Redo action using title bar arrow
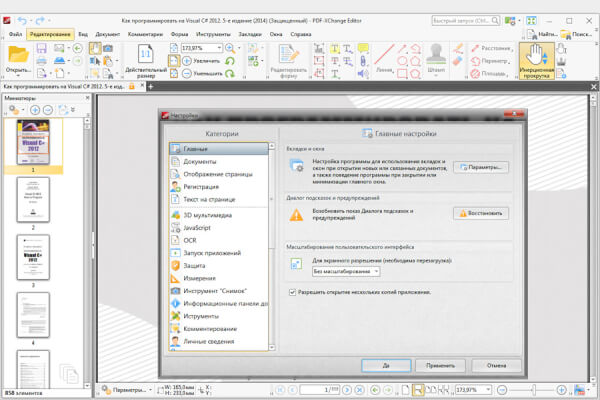Image resolution: width=600 pixels, height=400 pixels. 40,21
